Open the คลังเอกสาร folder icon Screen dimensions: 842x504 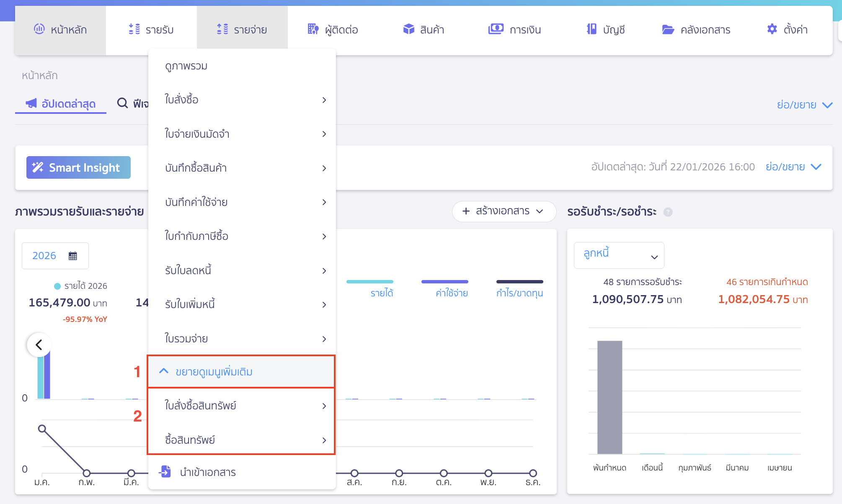coord(668,29)
